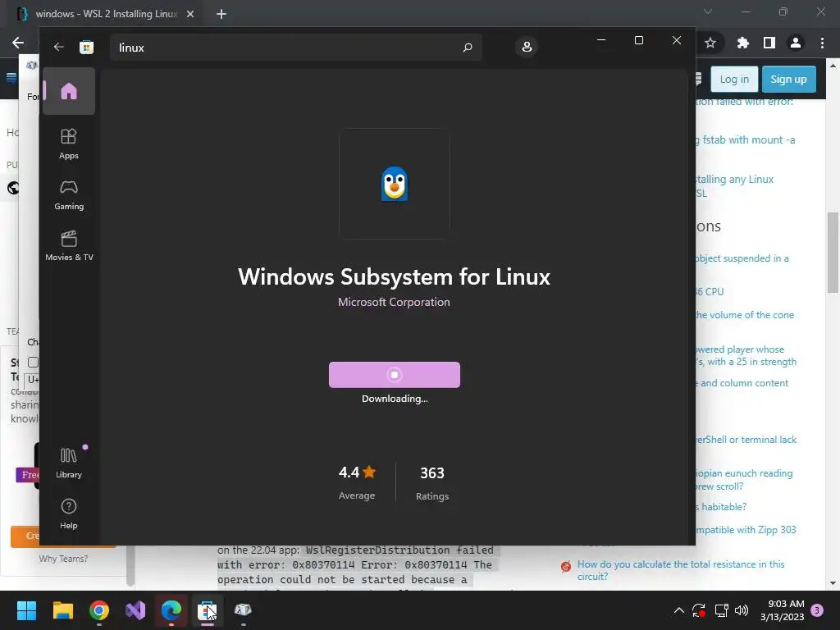
Task: Open Chrome tab search chevron
Action: tap(708, 11)
